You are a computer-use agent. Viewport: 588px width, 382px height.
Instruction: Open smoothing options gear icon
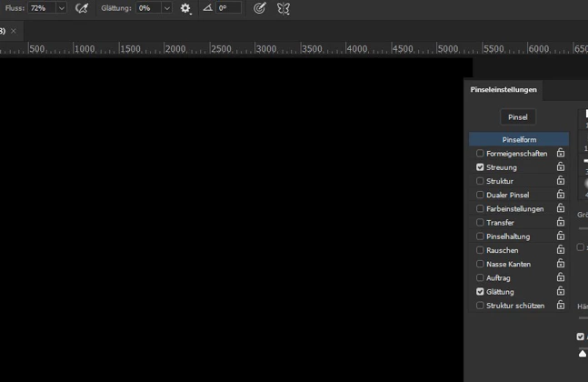coord(185,8)
